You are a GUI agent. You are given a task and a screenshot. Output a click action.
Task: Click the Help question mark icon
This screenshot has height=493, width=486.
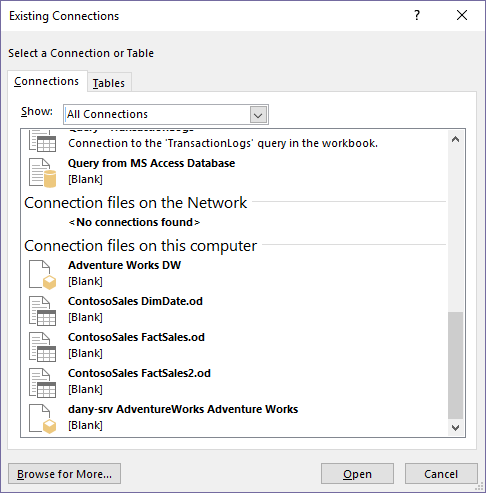(417, 15)
